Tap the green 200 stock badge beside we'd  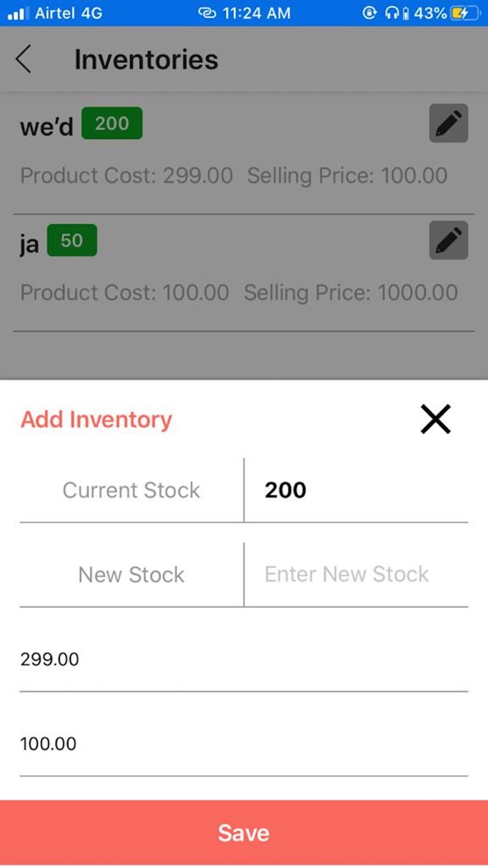[112, 123]
